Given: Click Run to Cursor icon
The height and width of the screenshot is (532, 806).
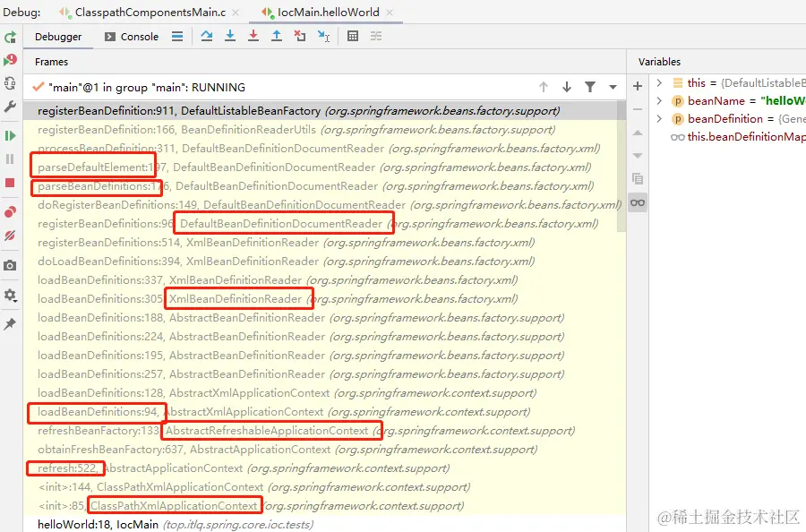Looking at the screenshot, I should (x=323, y=36).
